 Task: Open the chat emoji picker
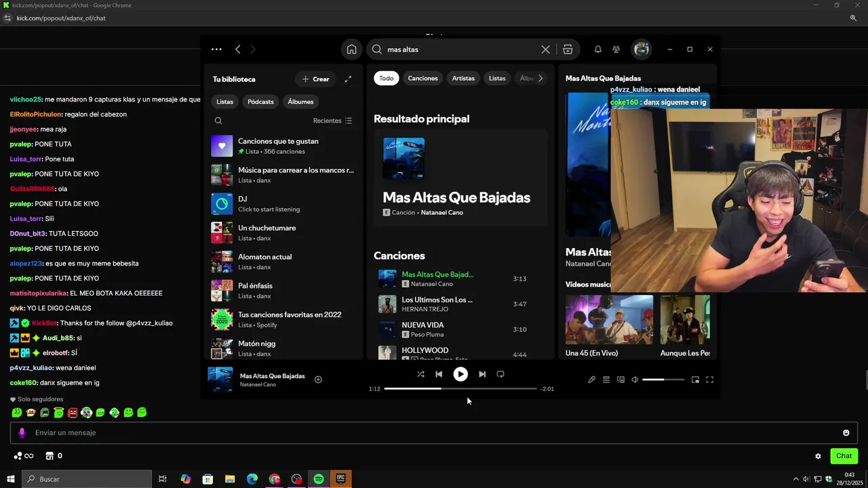click(846, 433)
